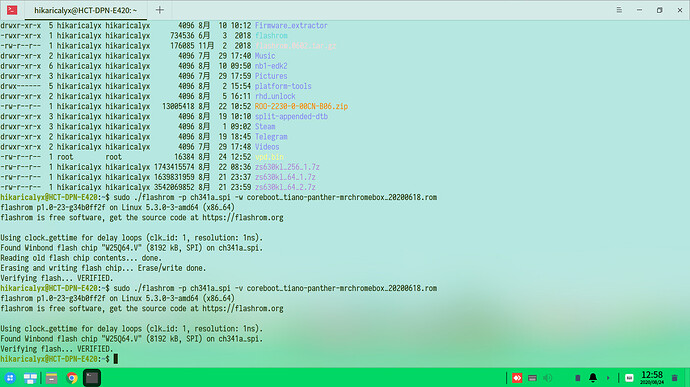Open the notification bell icon

point(593,378)
